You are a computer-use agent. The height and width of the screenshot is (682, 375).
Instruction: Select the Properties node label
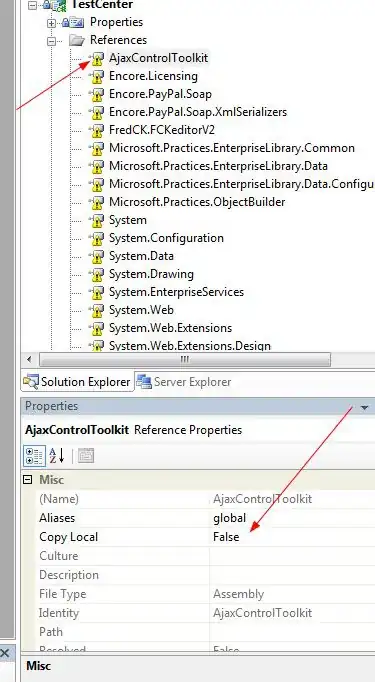click(116, 22)
